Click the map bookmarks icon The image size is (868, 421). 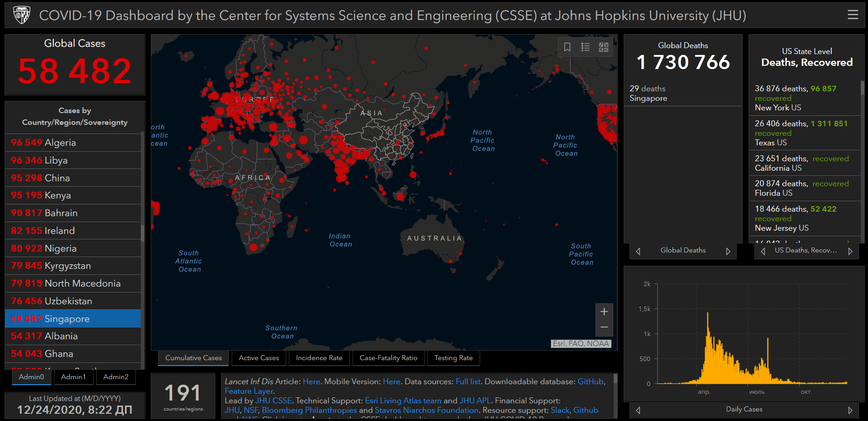tap(567, 47)
